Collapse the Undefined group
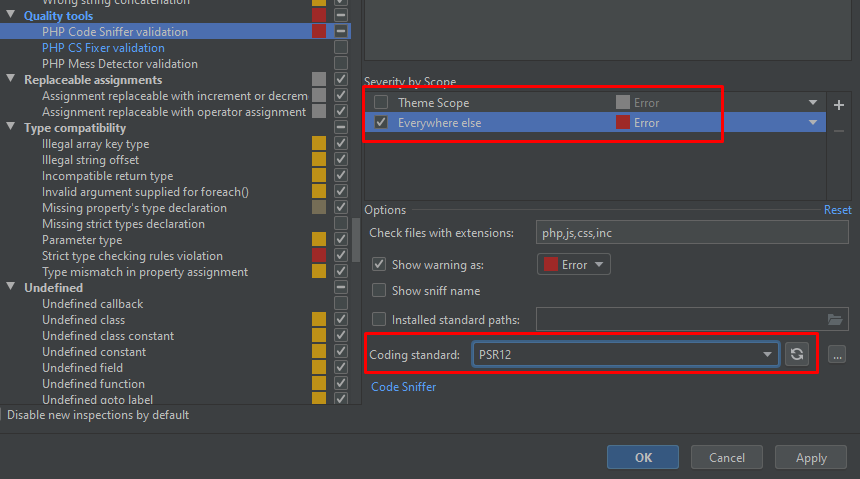The image size is (860, 479). (x=10, y=286)
